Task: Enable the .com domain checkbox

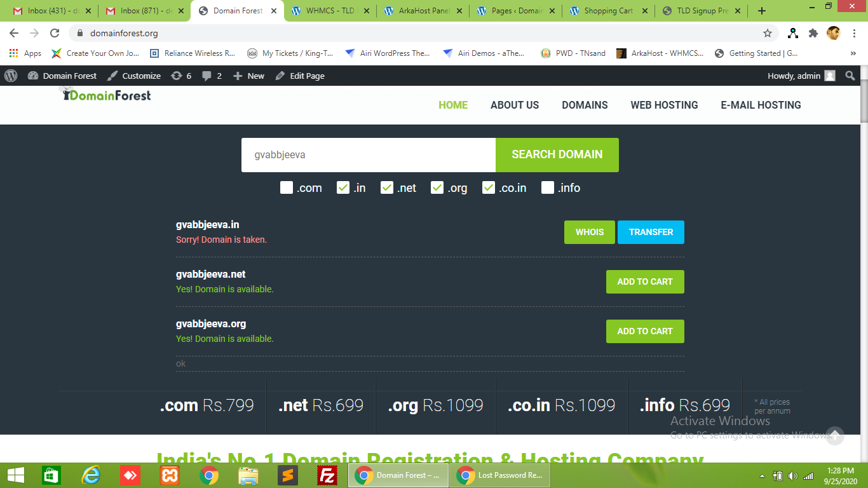Action: click(287, 187)
